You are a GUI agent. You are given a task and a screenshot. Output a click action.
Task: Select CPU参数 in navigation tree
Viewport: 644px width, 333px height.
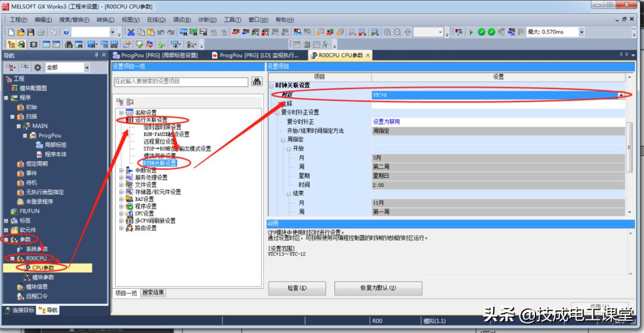pos(43,267)
